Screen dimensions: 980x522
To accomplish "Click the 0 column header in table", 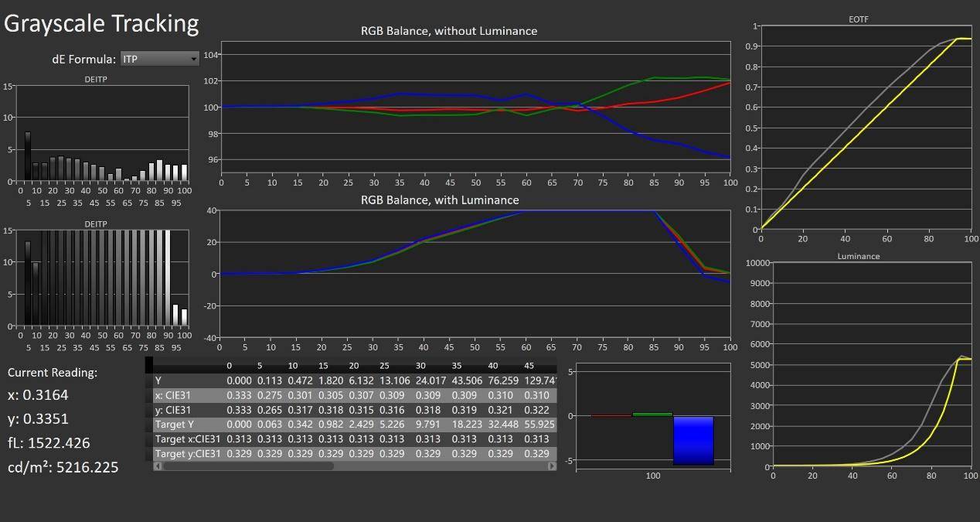I will [230, 366].
